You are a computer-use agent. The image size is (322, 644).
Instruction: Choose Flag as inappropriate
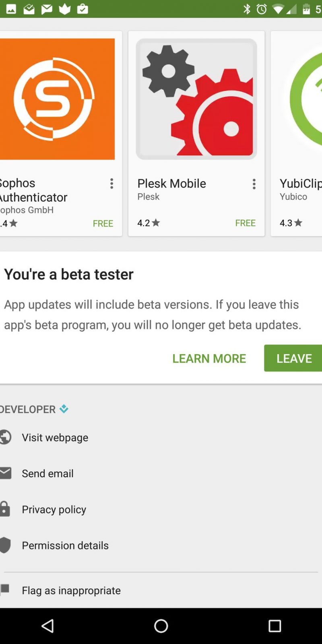[x=71, y=590]
